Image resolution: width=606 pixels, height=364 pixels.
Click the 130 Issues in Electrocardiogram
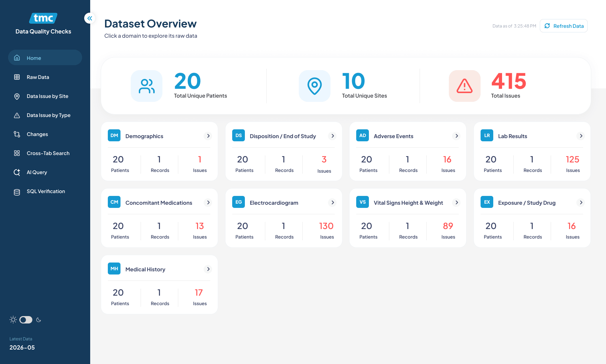326,226
